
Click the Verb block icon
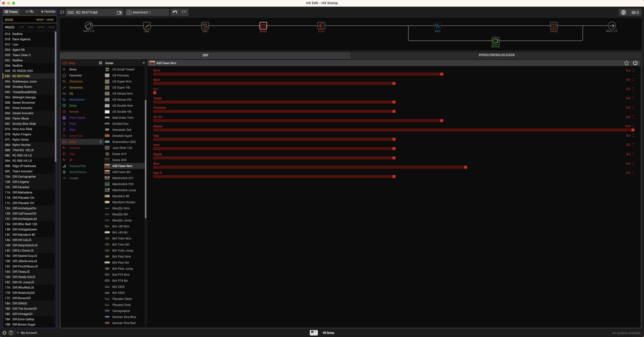(x=553, y=26)
